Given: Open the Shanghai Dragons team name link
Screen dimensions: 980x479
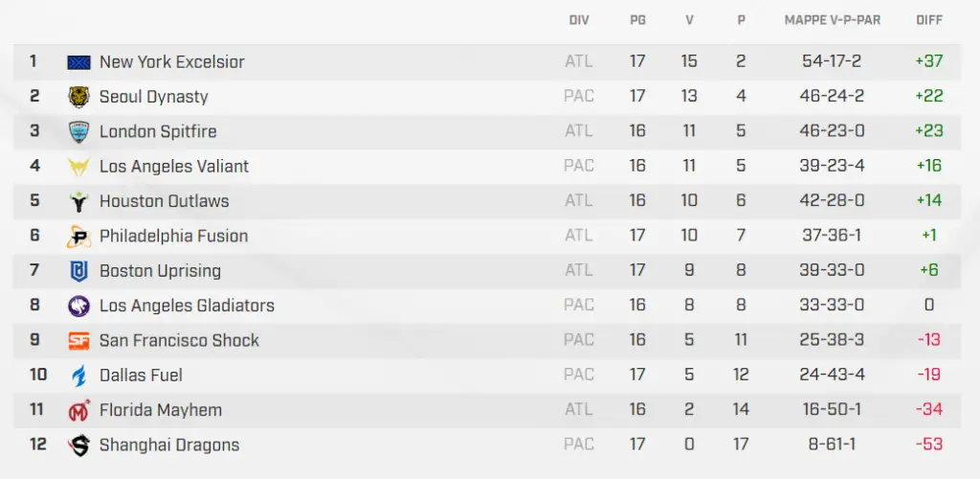Looking at the screenshot, I should tap(169, 445).
